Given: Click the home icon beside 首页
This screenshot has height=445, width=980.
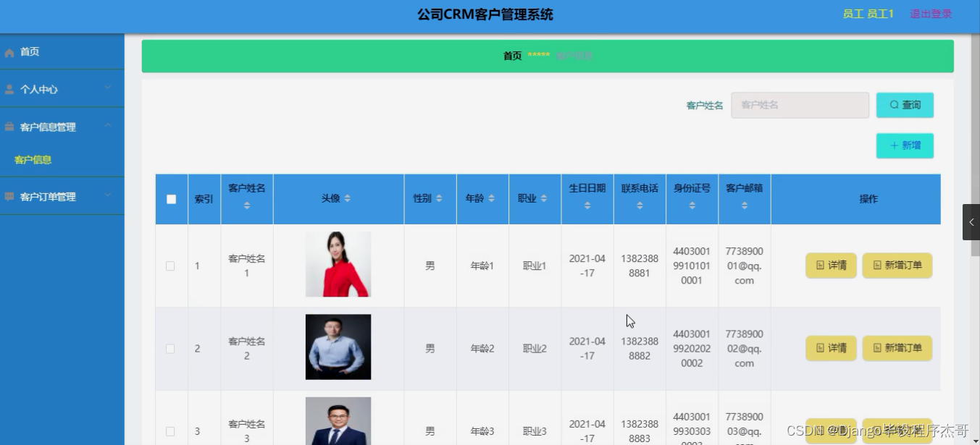Looking at the screenshot, I should pos(9,51).
